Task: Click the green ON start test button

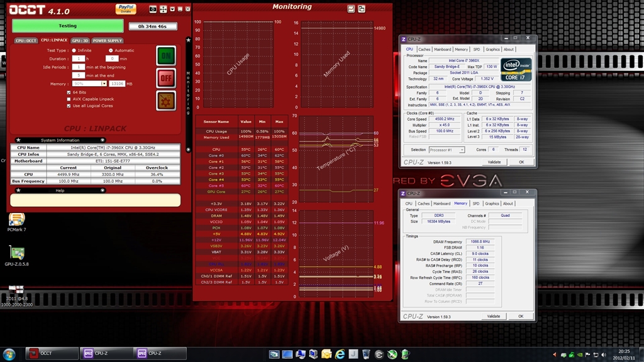Action: click(x=166, y=55)
